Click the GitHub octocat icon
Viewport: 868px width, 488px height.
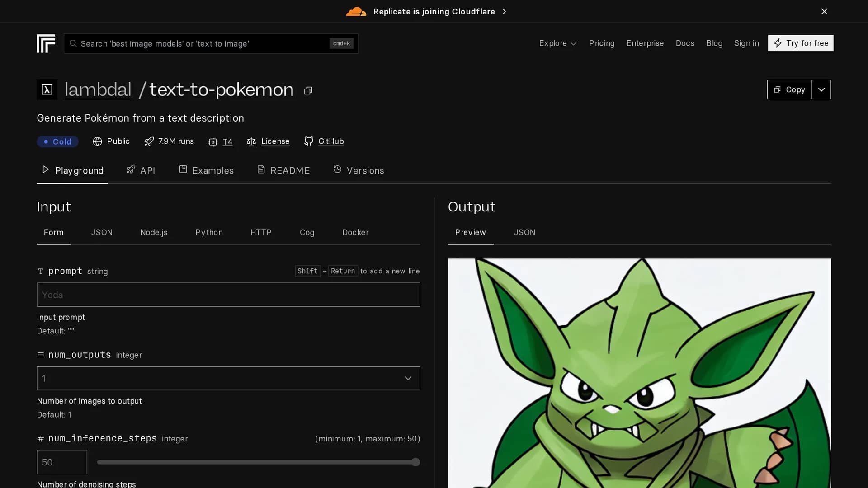[x=309, y=141]
